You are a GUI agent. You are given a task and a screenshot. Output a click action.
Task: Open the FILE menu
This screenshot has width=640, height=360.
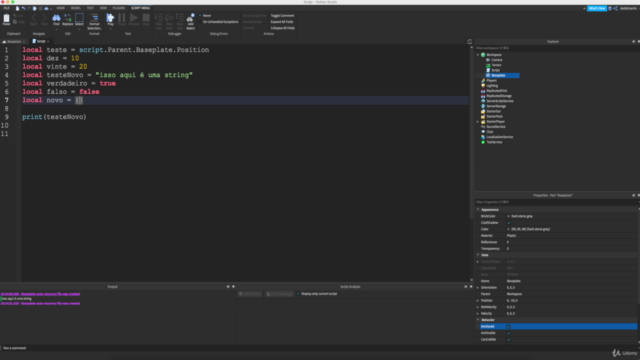coord(7,8)
